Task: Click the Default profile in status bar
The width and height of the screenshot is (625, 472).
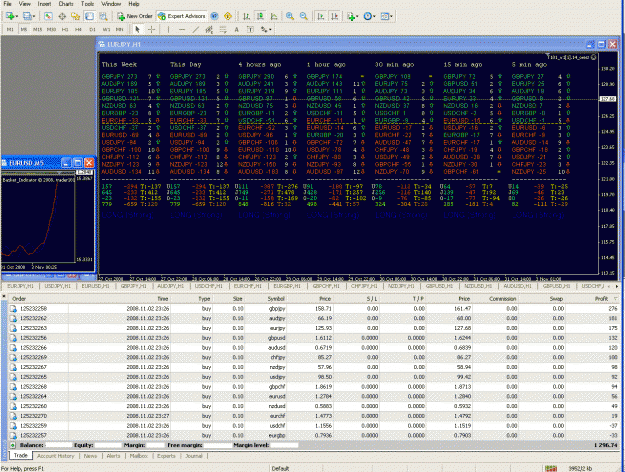Action: coord(280,468)
